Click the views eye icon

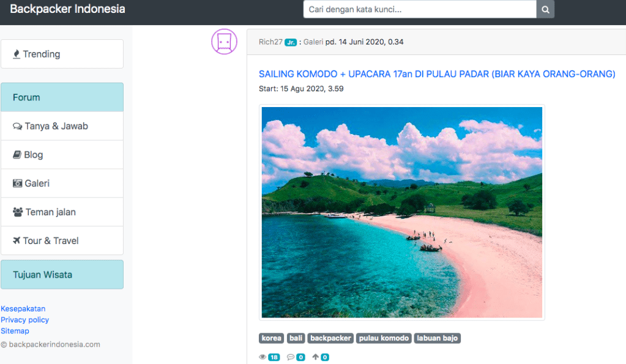click(x=263, y=357)
